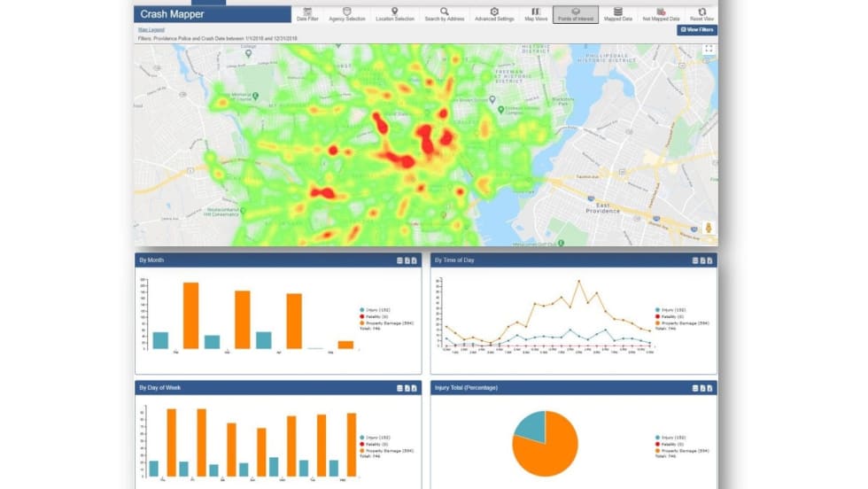This screenshot has width=868, height=489.
Task: Enter fullscreen mode on the map
Action: pos(708,50)
